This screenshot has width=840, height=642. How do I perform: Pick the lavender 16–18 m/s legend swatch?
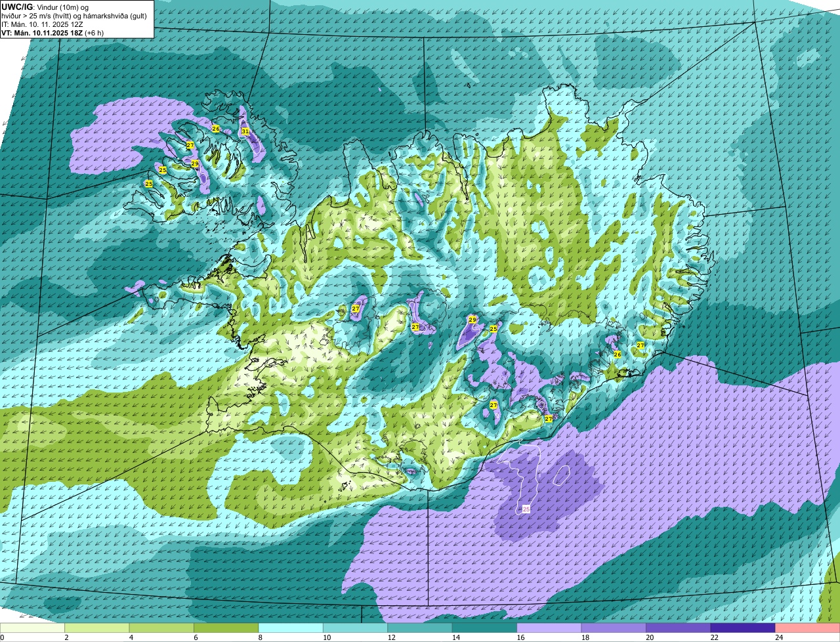[550, 628]
